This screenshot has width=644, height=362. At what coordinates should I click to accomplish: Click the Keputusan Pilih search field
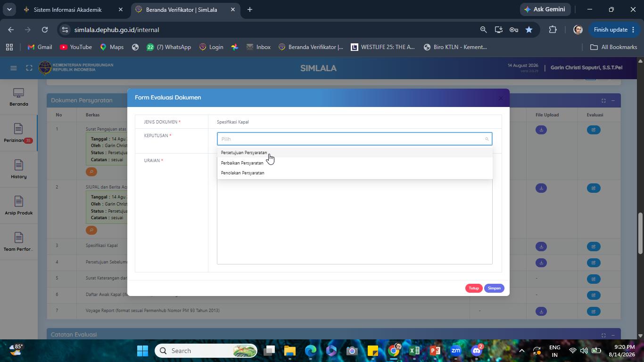tap(355, 139)
